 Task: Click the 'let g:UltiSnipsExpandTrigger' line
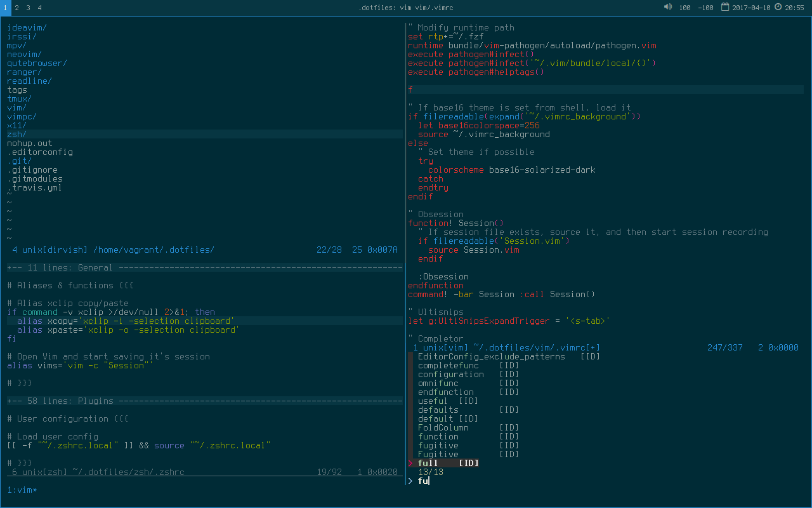coord(509,321)
